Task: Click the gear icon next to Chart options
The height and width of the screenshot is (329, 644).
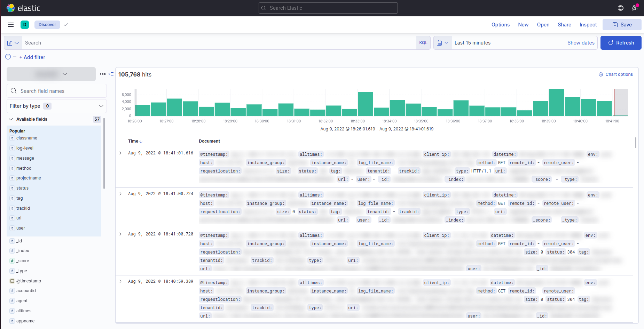Action: click(601, 74)
